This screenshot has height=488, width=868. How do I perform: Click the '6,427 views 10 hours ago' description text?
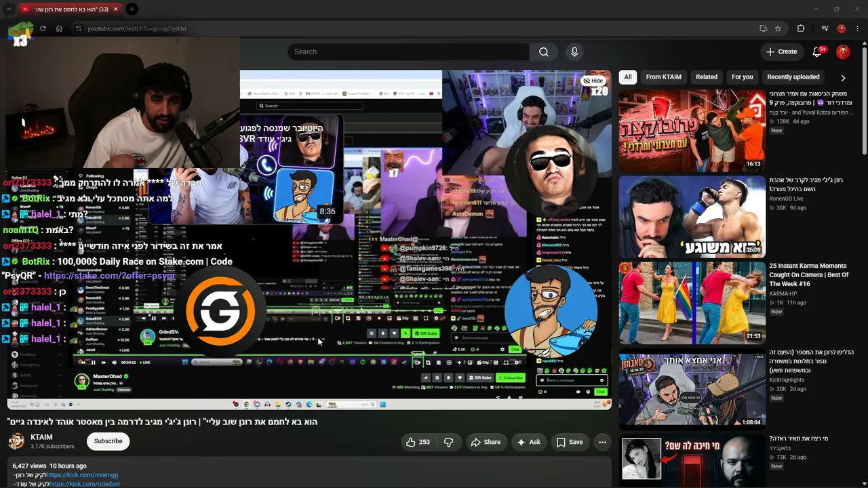50,466
